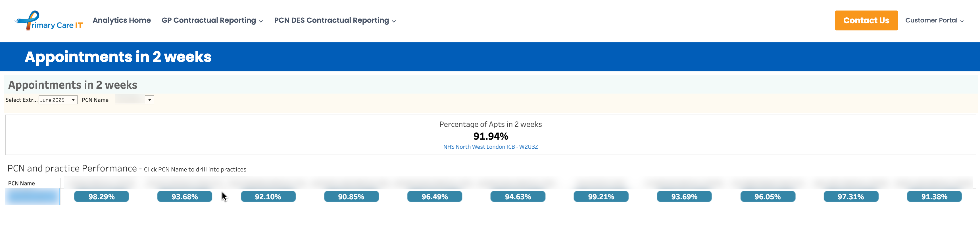980x240 pixels.
Task: Click the Contact Us button
Action: [866, 20]
